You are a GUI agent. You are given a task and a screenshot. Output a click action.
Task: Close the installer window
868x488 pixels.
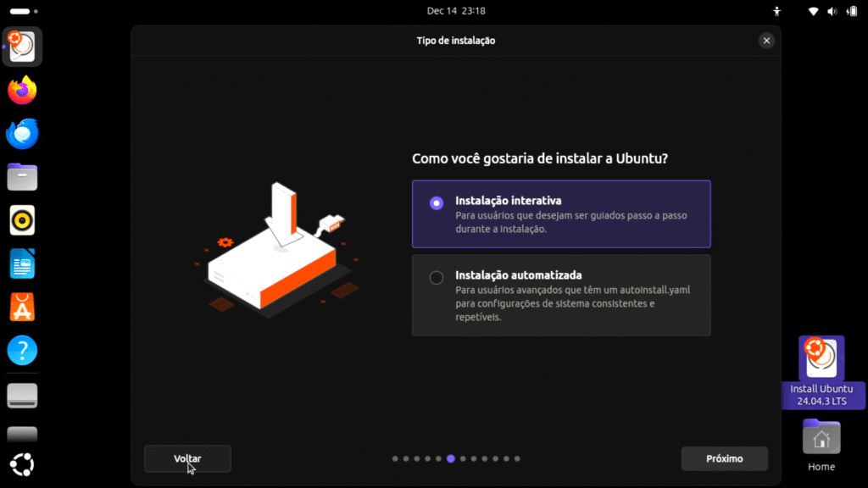click(x=766, y=41)
